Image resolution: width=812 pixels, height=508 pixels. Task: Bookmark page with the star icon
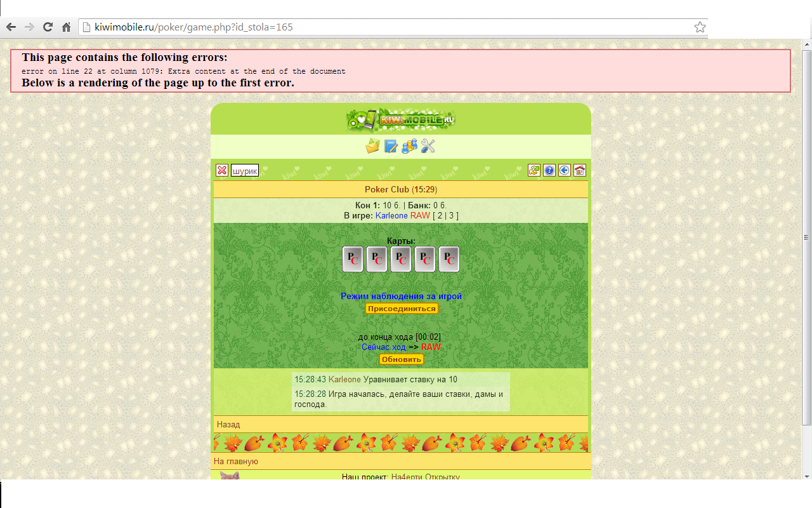(x=700, y=27)
